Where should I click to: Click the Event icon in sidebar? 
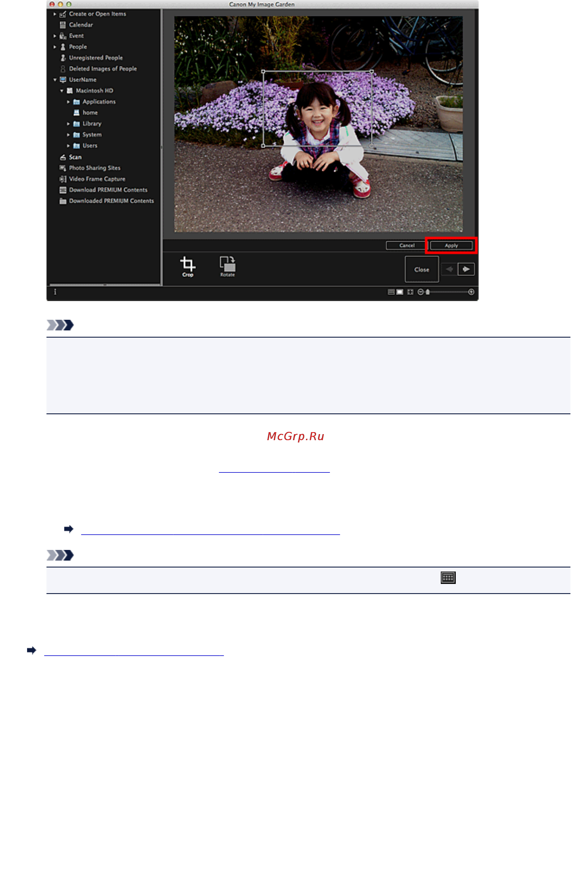(63, 36)
